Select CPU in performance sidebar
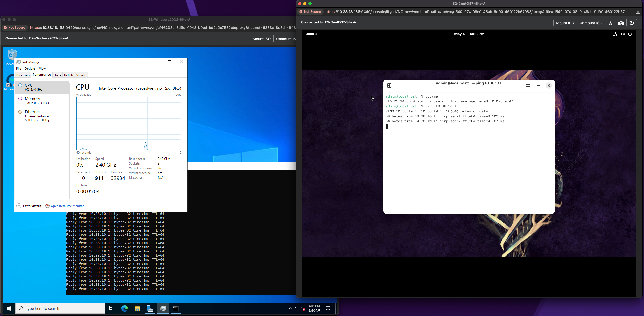644x316 pixels. [42, 87]
